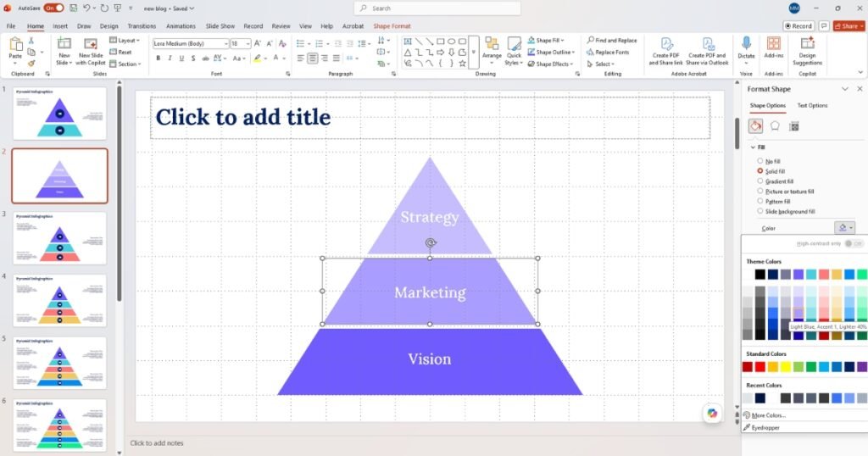
Task: Justify the paragraph text
Action: 336,58
